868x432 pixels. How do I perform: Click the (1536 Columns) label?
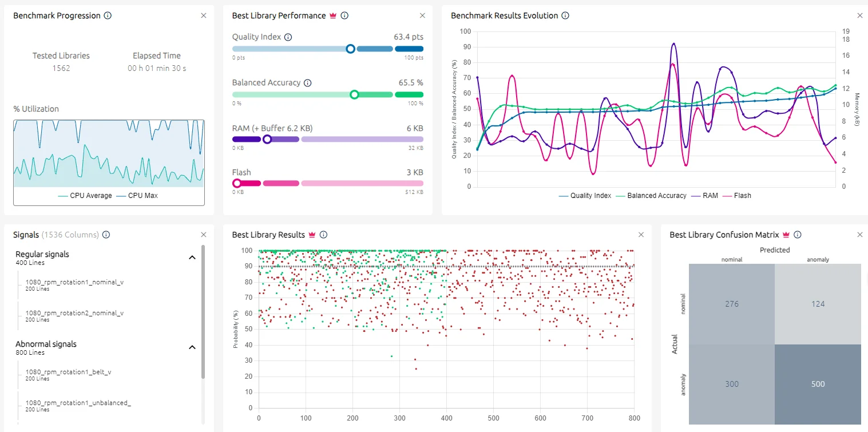pyautogui.click(x=70, y=235)
